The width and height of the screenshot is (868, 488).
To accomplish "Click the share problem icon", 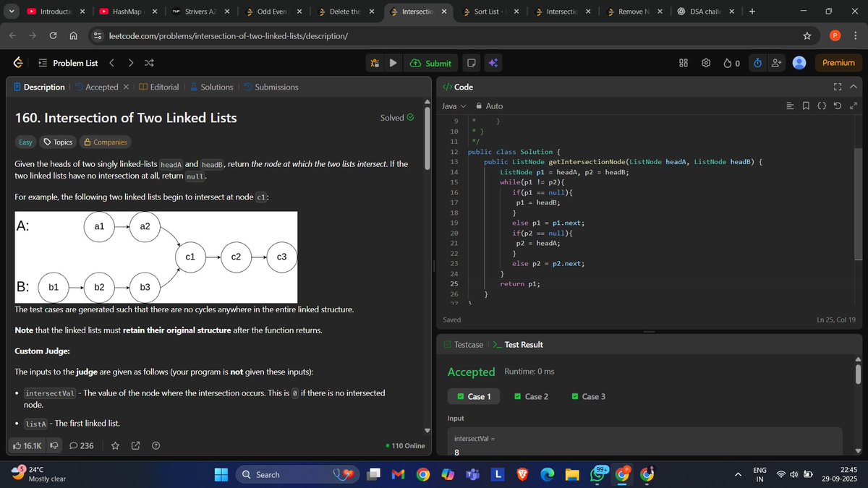I will 135,445.
